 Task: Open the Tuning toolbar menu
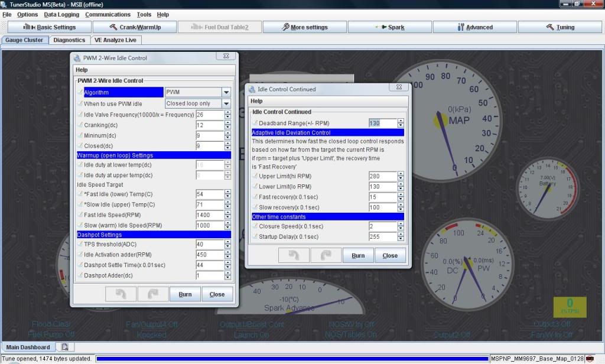coord(560,27)
